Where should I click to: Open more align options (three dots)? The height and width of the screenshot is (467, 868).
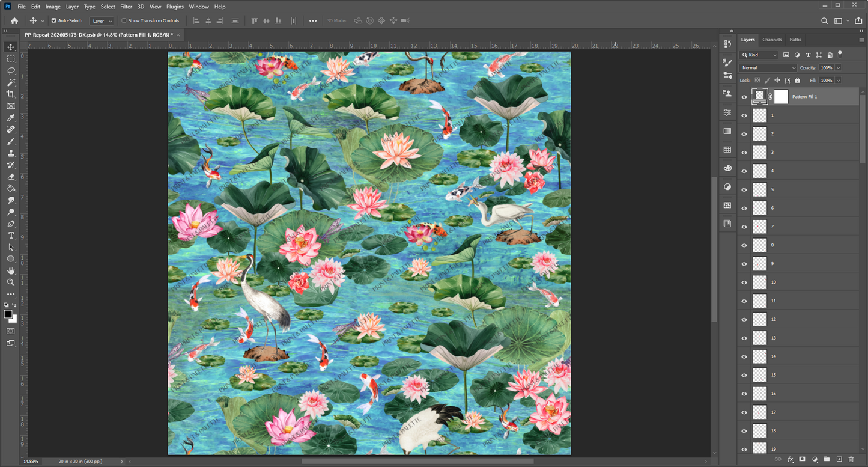pos(313,20)
